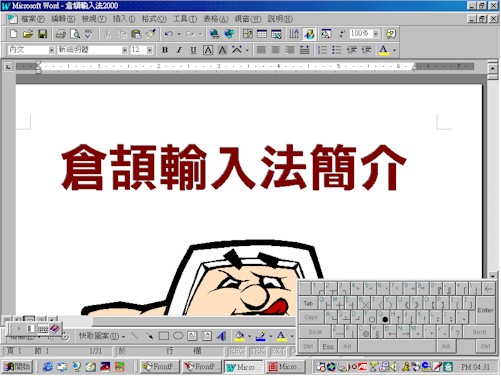
Task: Switch to the first FrontP taskbar button
Action: (x=160, y=367)
